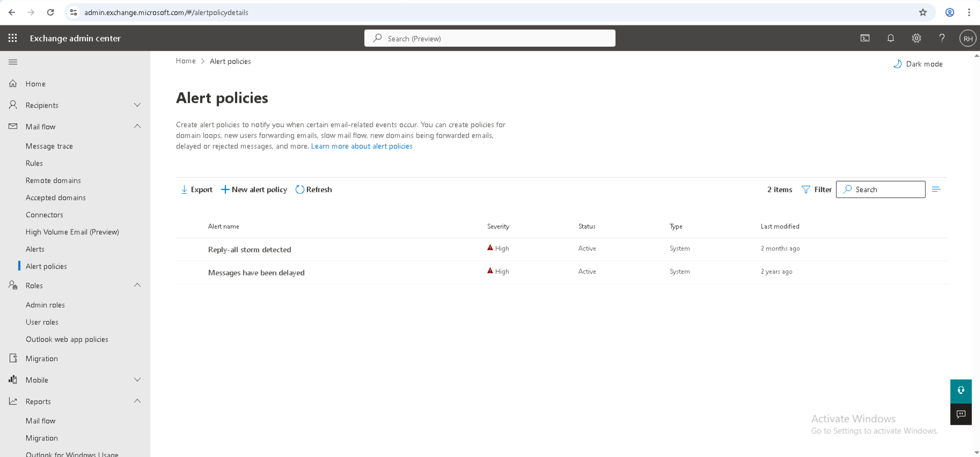The width and height of the screenshot is (980, 457).
Task: Open the feedback chat icon
Action: point(961,414)
